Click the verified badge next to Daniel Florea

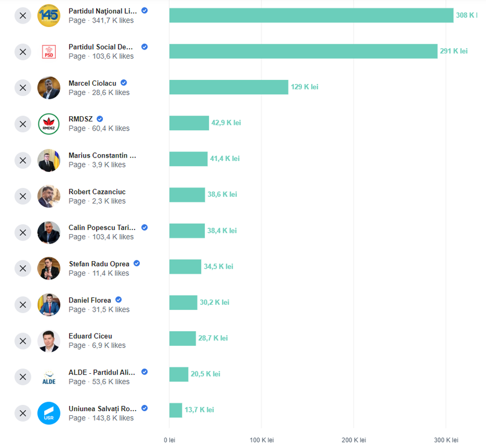pos(118,300)
